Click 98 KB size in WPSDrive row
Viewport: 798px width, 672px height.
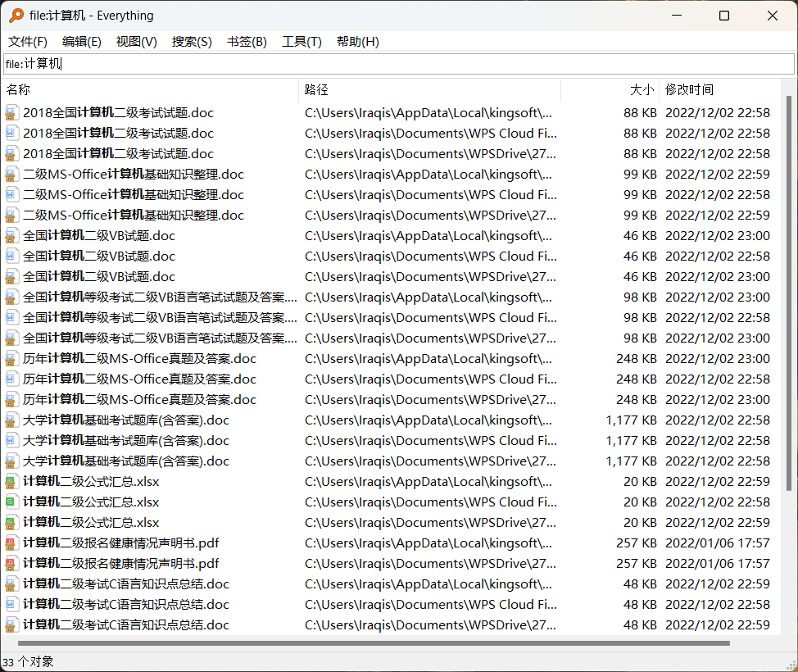[x=640, y=338]
